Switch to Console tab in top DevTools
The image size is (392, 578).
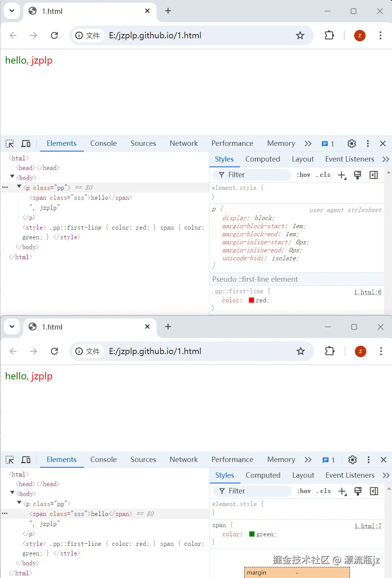coord(103,144)
